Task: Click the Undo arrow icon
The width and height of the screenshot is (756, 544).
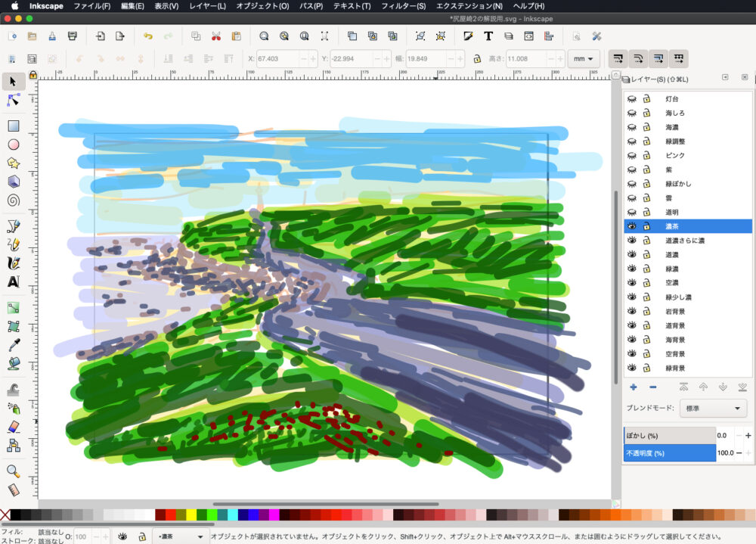Action: 148,36
